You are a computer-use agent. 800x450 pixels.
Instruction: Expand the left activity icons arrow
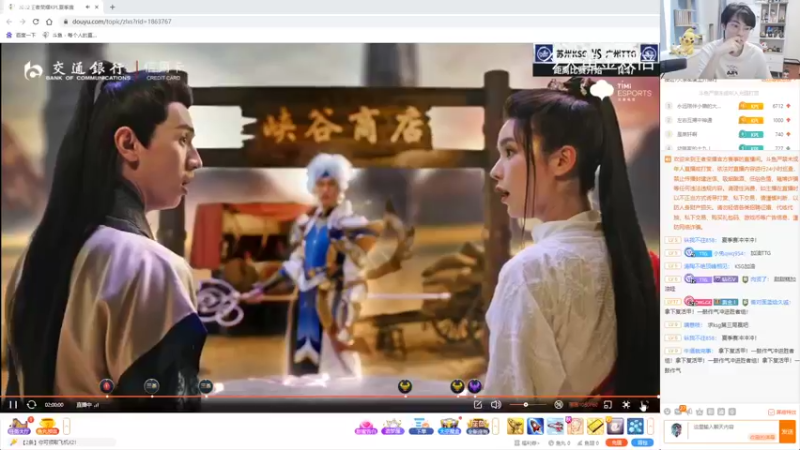tap(66, 426)
